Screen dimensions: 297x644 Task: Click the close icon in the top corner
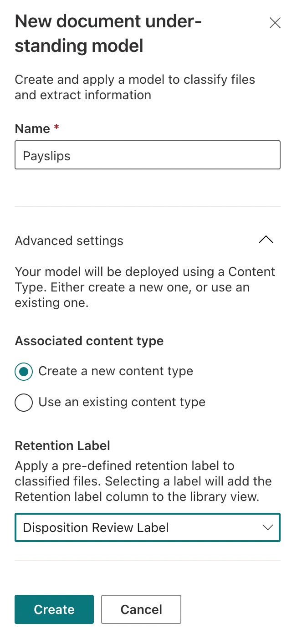pos(275,23)
